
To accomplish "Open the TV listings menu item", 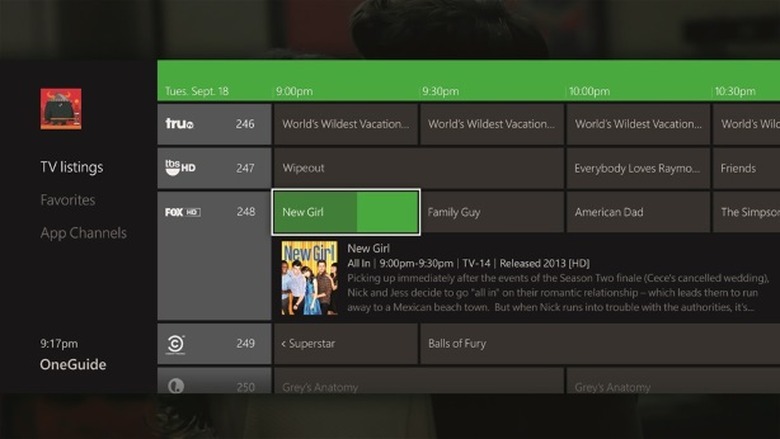I will pos(71,167).
